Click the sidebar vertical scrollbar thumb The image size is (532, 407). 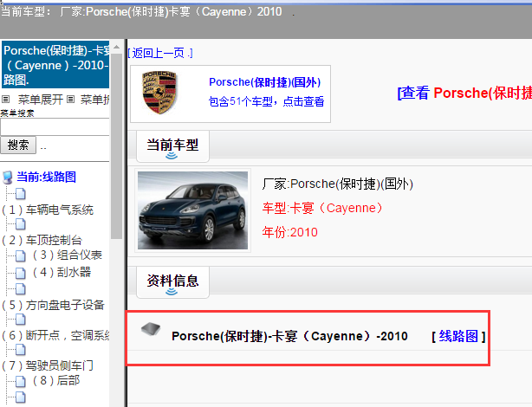click(116, 145)
